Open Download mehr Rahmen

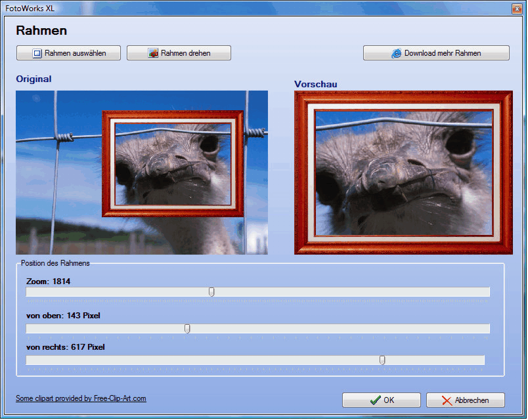point(436,53)
